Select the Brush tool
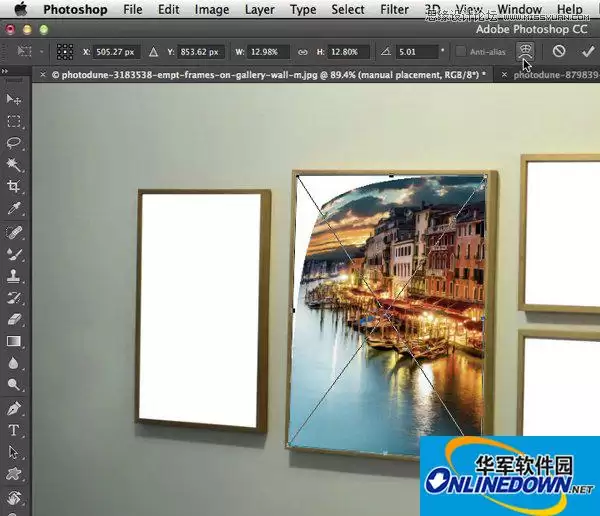This screenshot has width=600, height=516. pyautogui.click(x=14, y=254)
